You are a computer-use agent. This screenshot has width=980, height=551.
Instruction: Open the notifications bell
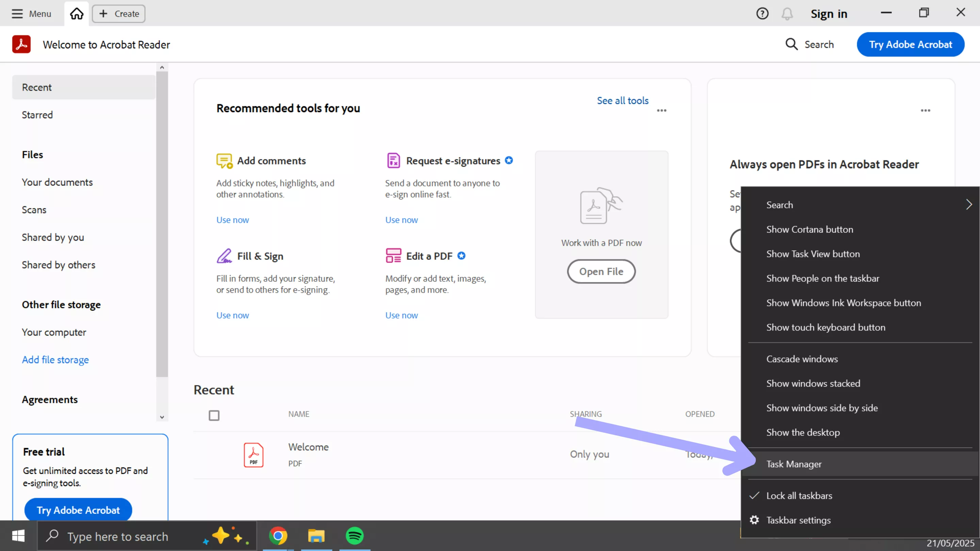pos(787,14)
